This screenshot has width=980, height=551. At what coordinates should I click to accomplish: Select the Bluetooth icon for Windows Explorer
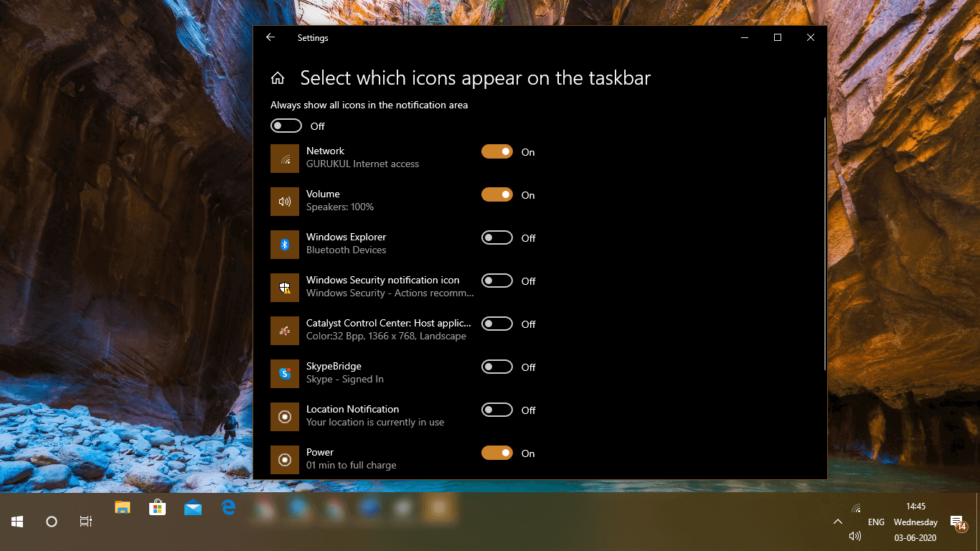click(284, 245)
